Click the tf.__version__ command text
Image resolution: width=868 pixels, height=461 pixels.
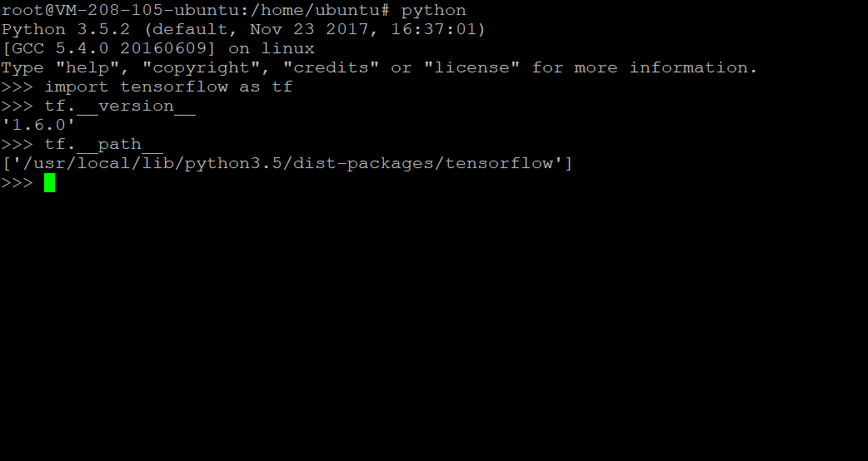click(120, 106)
